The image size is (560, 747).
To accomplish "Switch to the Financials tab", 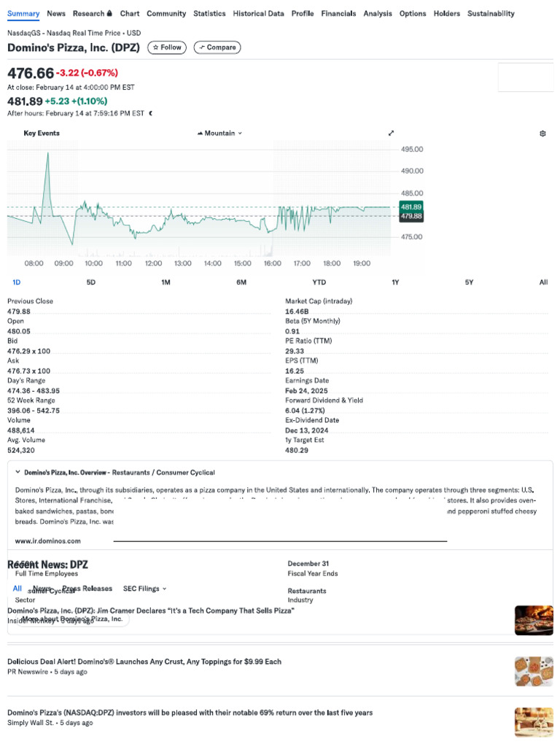I will coord(338,13).
